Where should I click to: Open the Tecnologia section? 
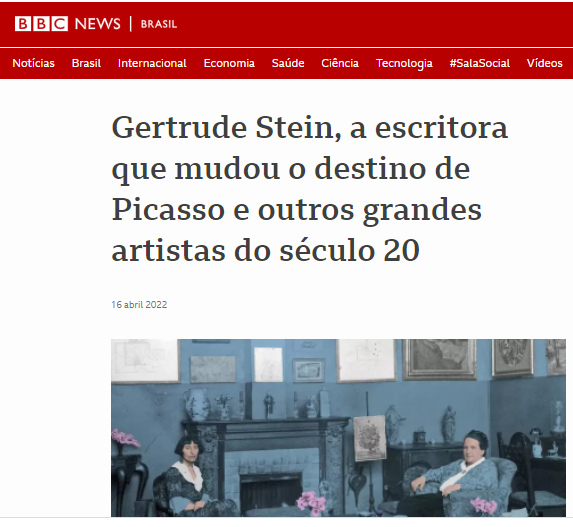coord(404,63)
